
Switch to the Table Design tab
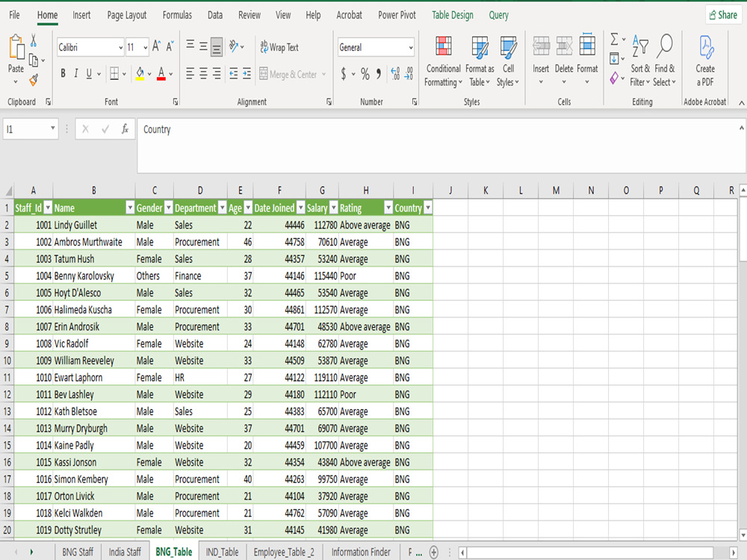pyautogui.click(x=453, y=15)
